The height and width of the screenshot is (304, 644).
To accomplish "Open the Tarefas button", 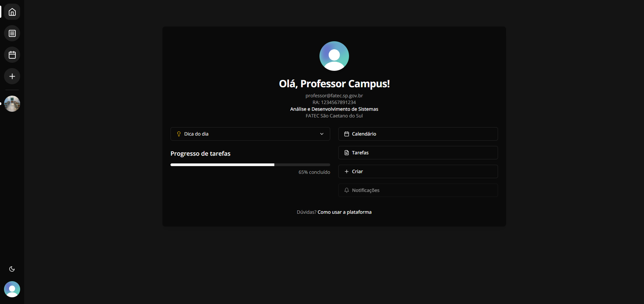I will pyautogui.click(x=418, y=153).
